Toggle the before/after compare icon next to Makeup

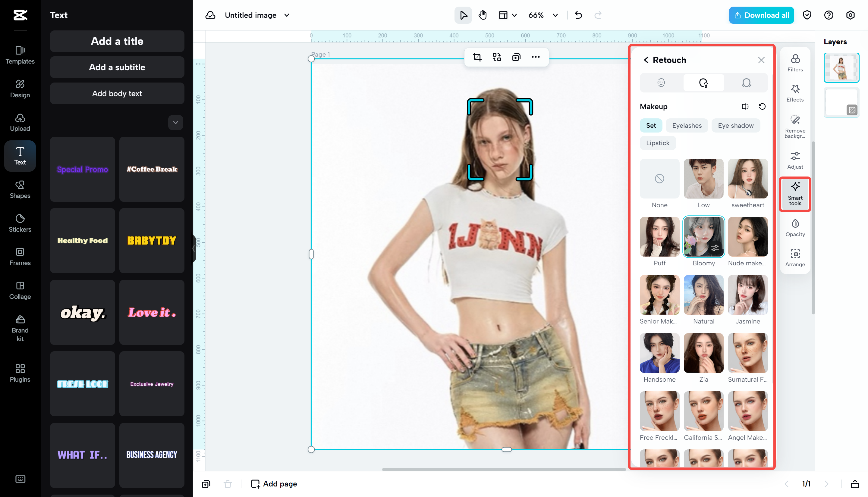[x=745, y=106]
